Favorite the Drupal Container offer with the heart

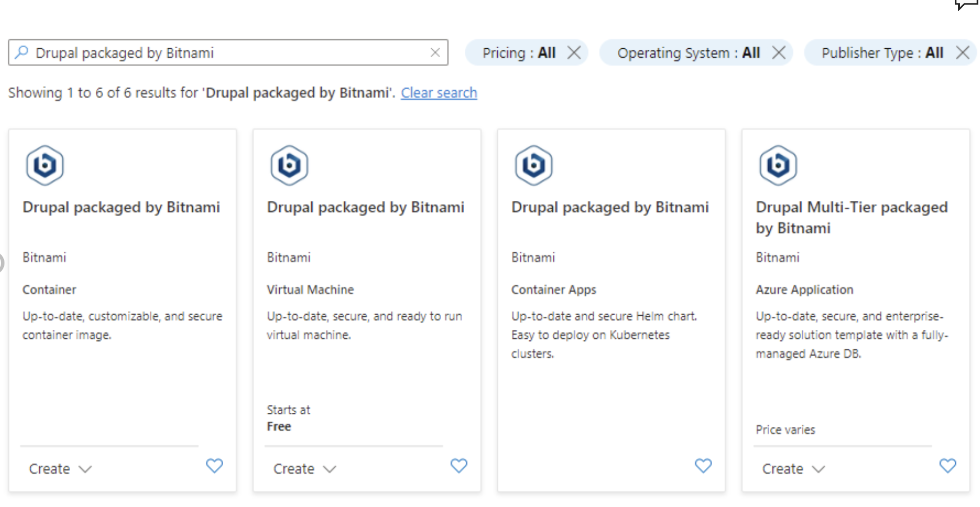(x=215, y=465)
